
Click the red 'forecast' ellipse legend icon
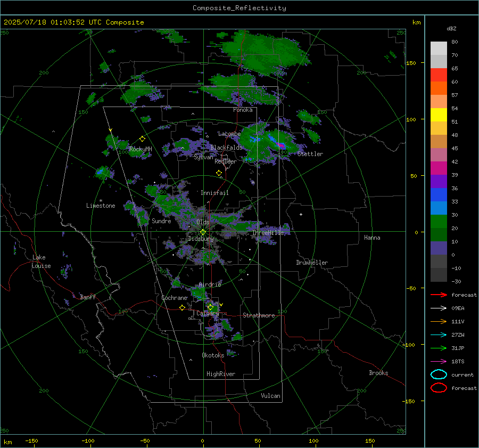click(439, 388)
